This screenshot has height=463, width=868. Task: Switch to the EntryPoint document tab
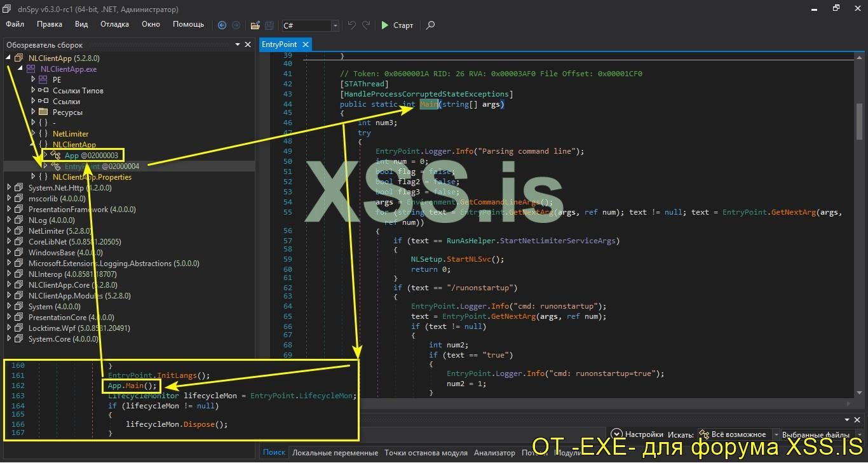pos(279,44)
